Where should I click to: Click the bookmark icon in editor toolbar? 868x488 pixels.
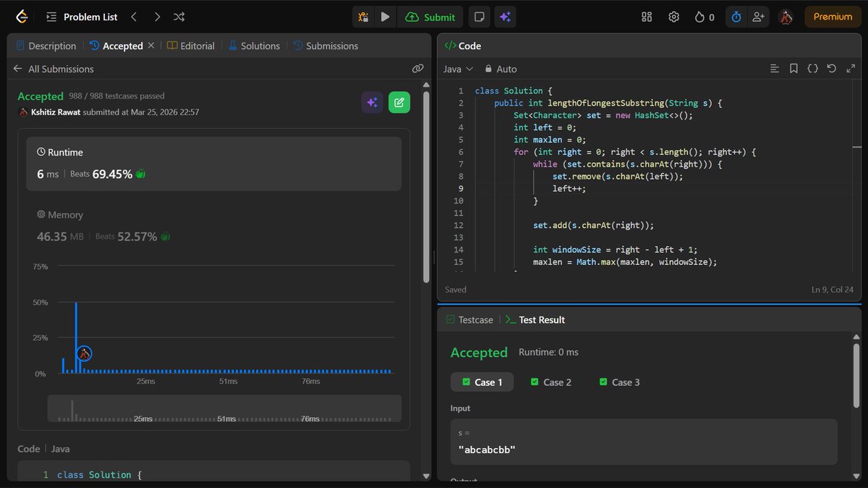(793, 69)
